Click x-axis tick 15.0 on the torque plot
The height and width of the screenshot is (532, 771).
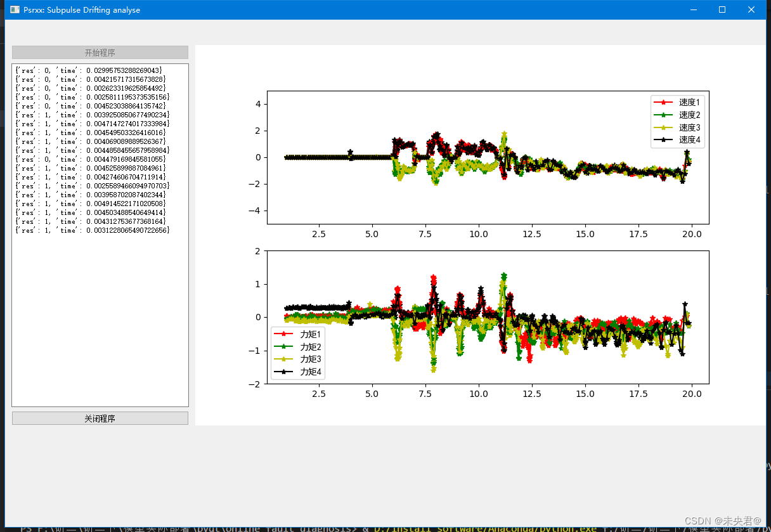(x=585, y=394)
